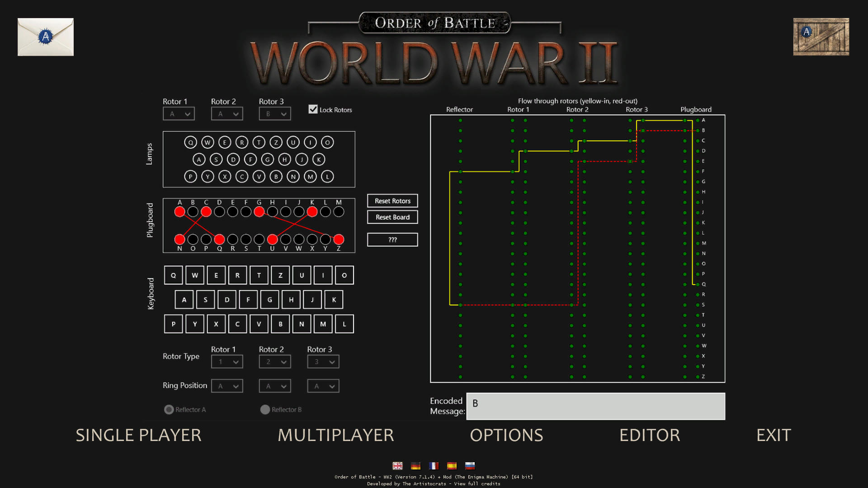Open the EDITOR menu
The height and width of the screenshot is (488, 868).
point(650,435)
